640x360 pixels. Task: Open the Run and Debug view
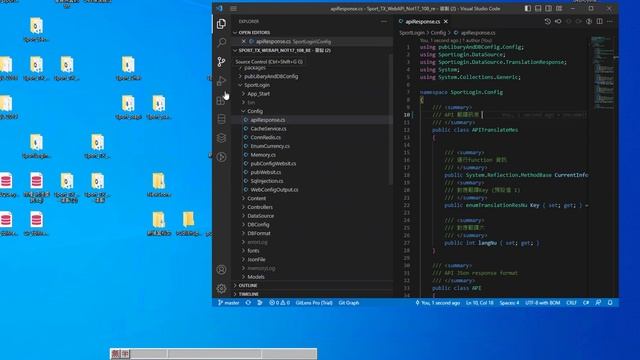(221, 81)
